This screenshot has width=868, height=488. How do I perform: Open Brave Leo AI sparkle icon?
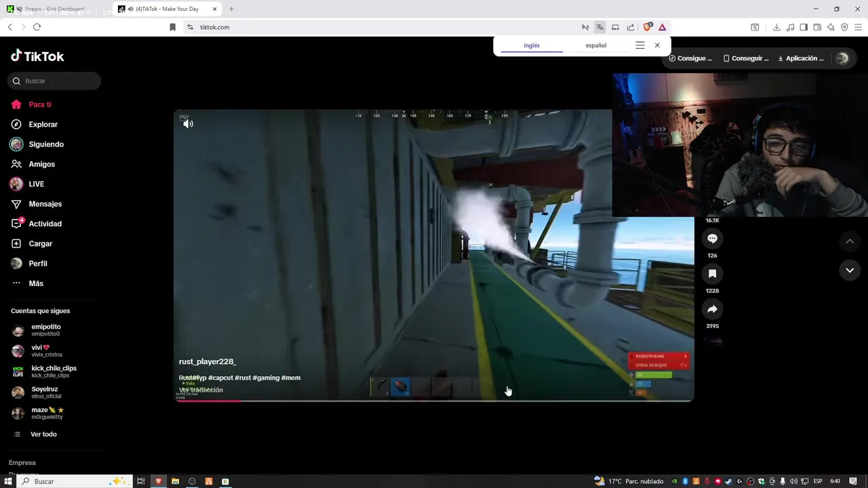click(x=831, y=27)
